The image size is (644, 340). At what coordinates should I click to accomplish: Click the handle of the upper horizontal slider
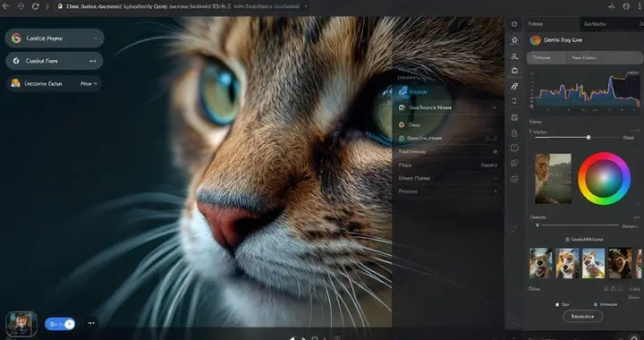coord(589,138)
